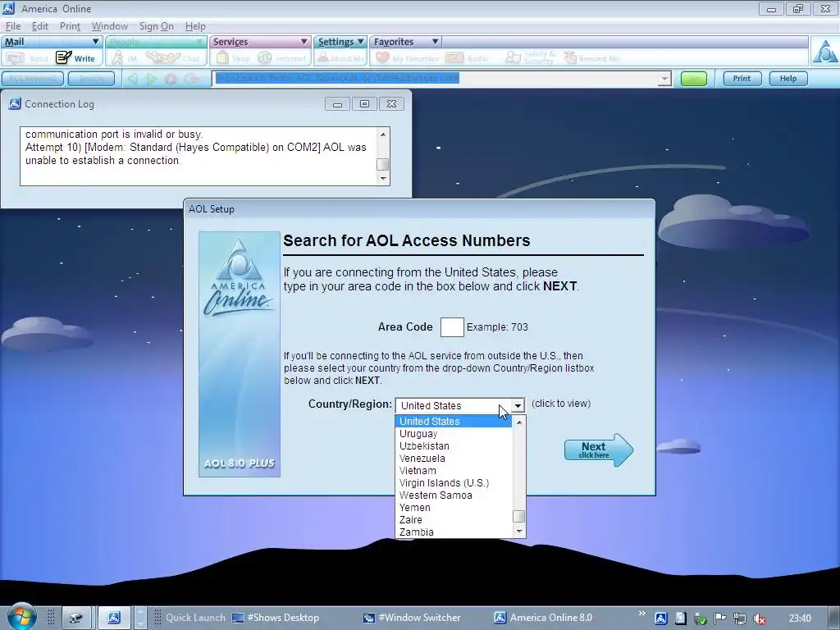Open the Window menu
840x630 pixels.
point(109,26)
